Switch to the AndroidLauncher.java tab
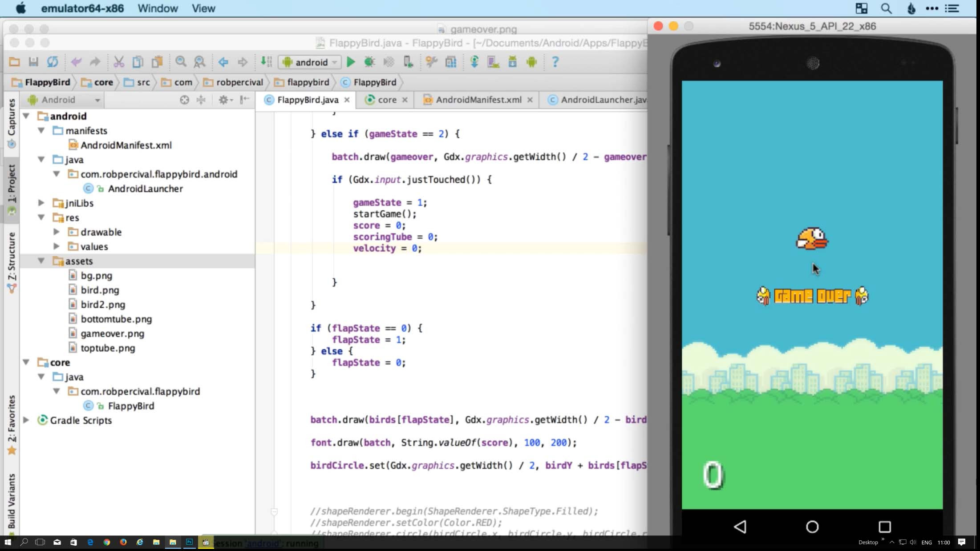 [597, 100]
